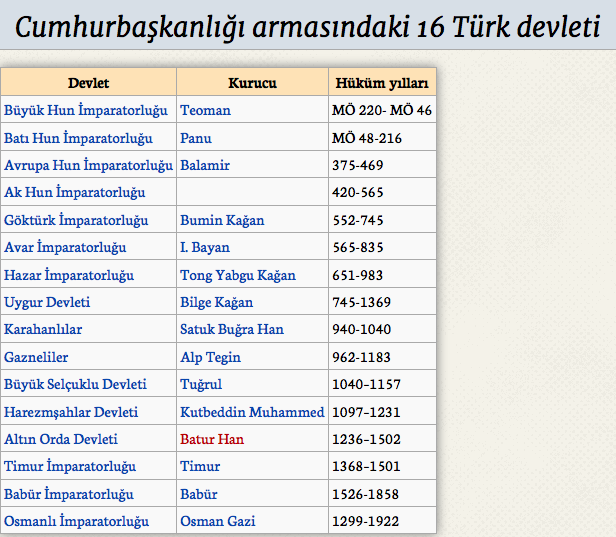Image resolution: width=616 pixels, height=537 pixels.
Task: Open the Timur İmparatorluğu link
Action: [x=70, y=466]
